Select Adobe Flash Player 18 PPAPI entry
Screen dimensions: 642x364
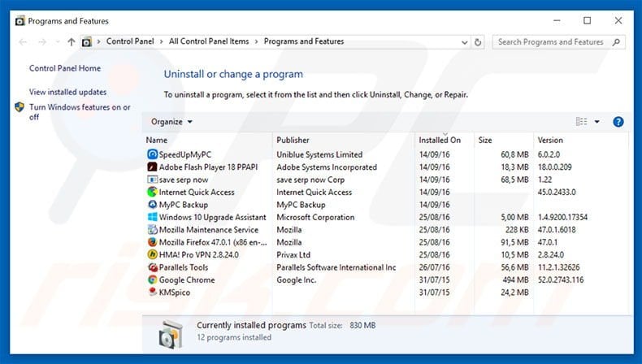tap(208, 167)
